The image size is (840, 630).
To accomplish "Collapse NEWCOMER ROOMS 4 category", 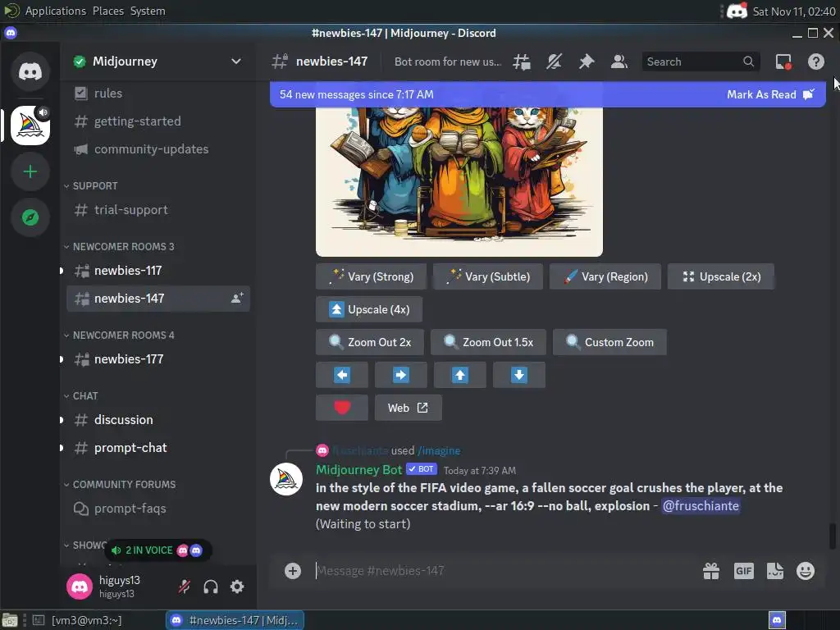I will pos(119,336).
